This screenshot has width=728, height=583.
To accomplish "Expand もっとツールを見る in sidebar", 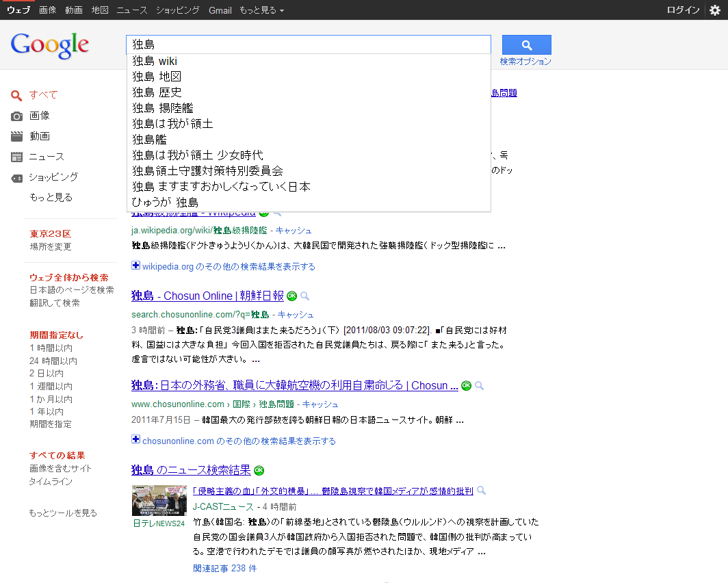I will [63, 513].
